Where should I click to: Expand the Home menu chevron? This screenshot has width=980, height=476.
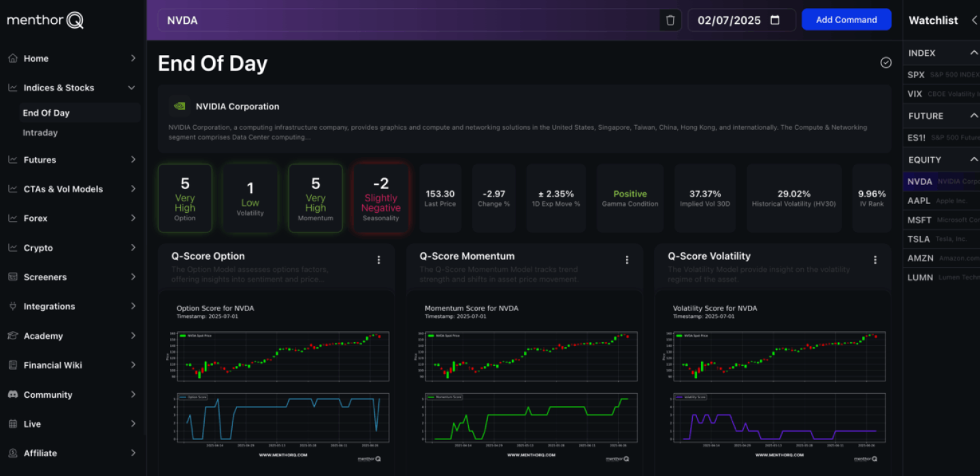click(x=133, y=58)
